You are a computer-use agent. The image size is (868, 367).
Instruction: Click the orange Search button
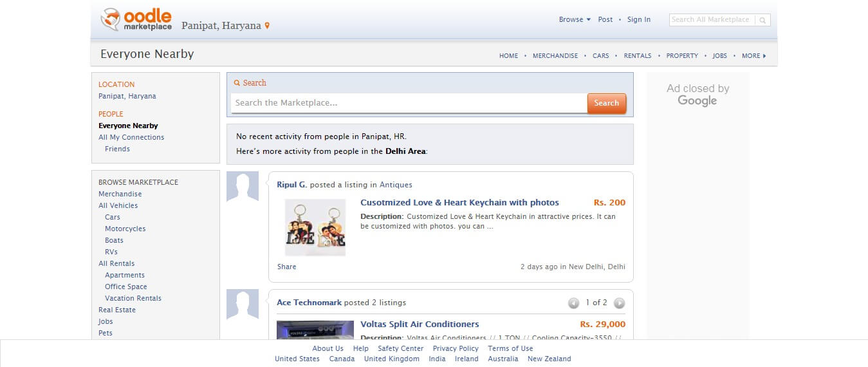click(x=607, y=103)
